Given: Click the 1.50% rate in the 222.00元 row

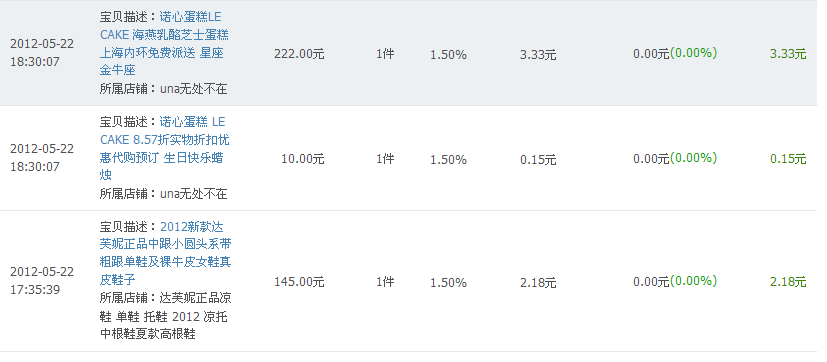Looking at the screenshot, I should pyautogui.click(x=448, y=54).
